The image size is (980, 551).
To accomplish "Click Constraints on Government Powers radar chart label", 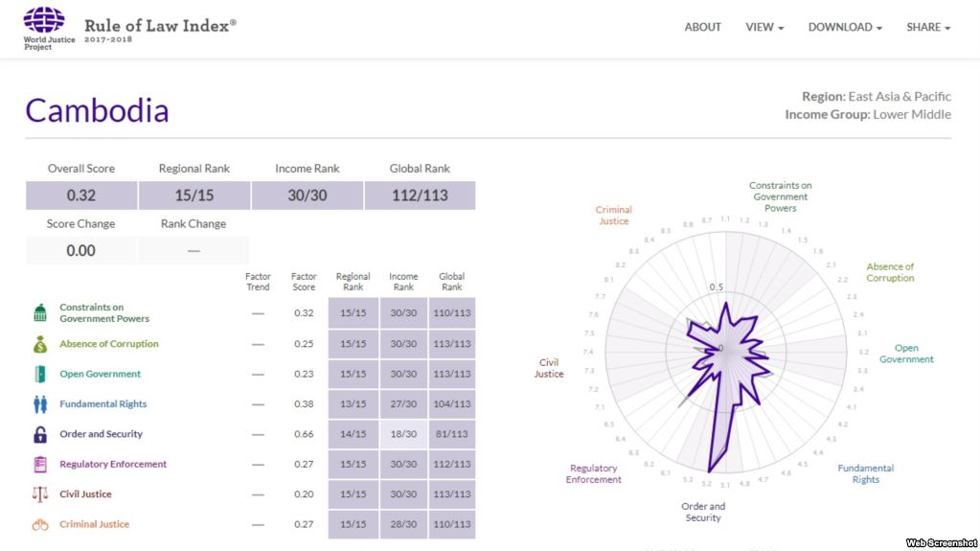I will (780, 196).
